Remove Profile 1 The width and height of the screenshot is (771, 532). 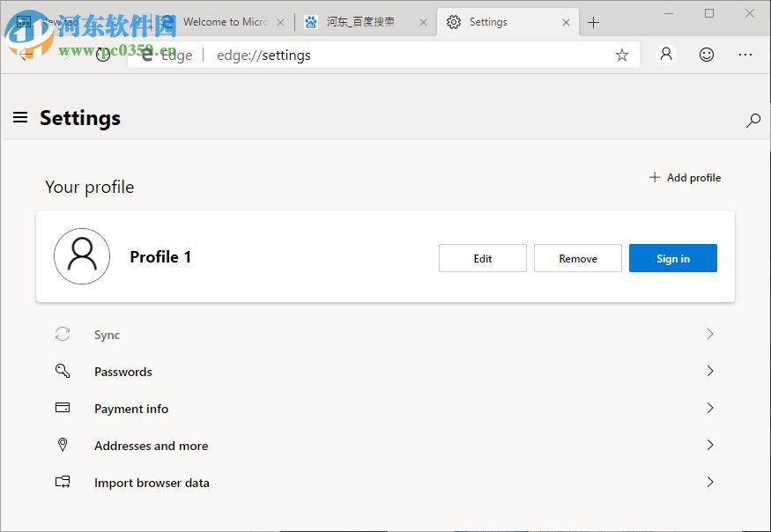(577, 258)
